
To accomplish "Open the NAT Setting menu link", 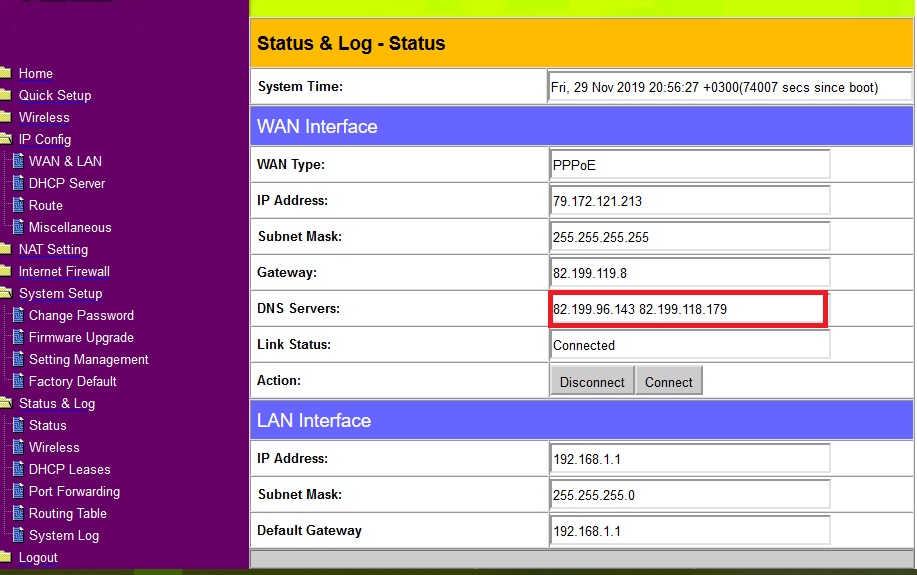I will pos(53,250).
